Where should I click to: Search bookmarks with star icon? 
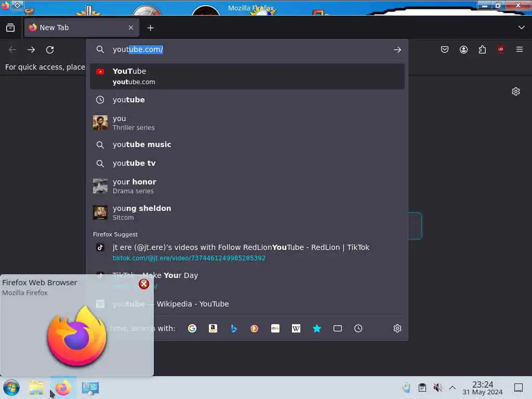[x=317, y=328]
